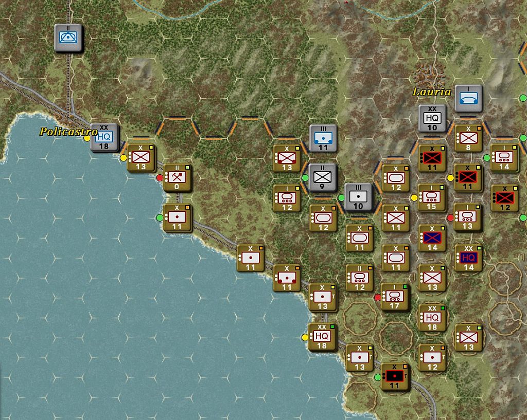Select the gray infantry battalion with strength 9

[322, 177]
